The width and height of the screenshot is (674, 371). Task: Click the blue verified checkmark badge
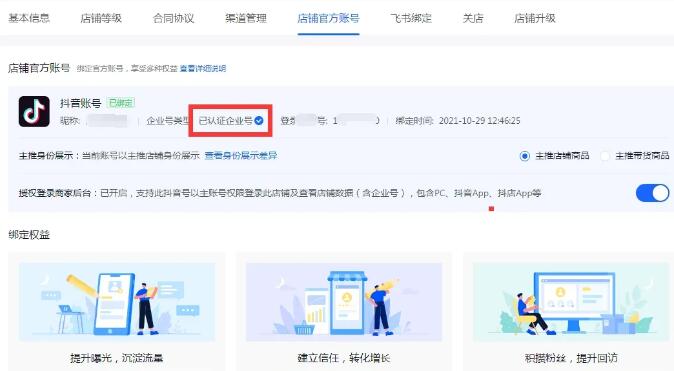tap(259, 121)
